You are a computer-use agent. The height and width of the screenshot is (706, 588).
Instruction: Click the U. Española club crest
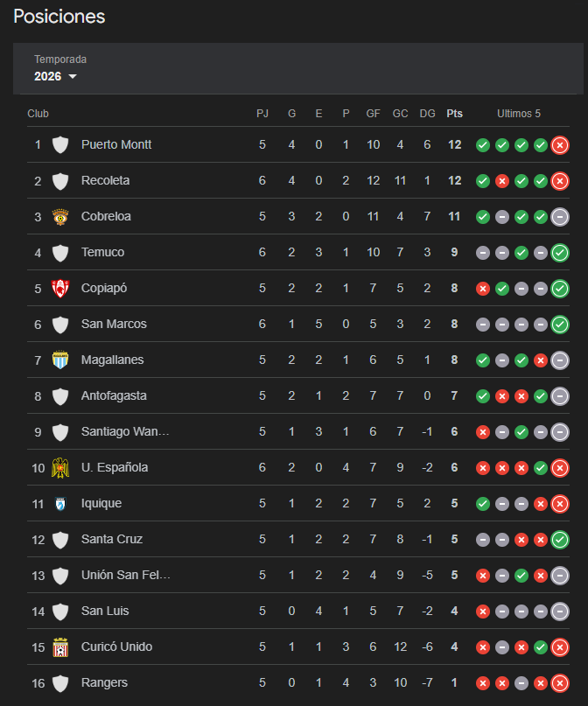[x=60, y=467]
